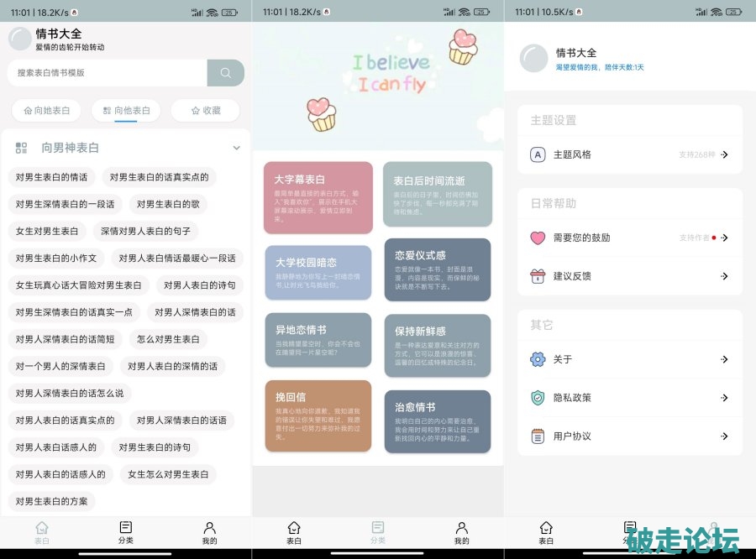Tap the heart icon beside 需要您的鼓励
The image size is (756, 559).
point(538,238)
